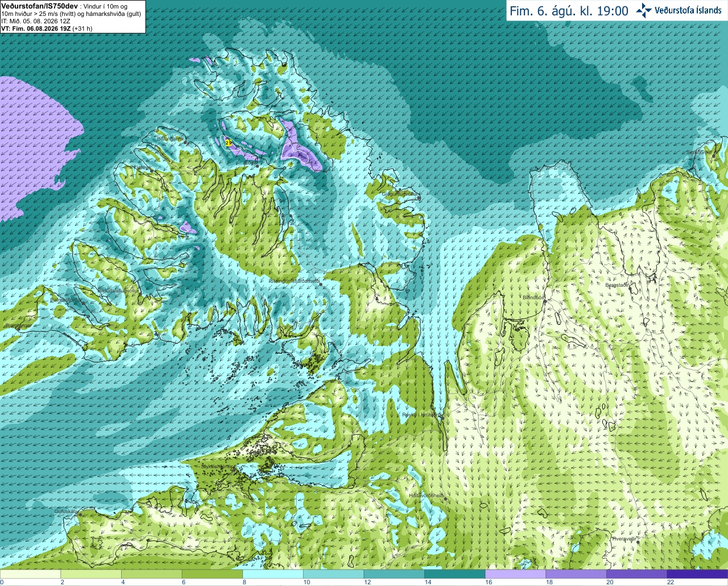Viewport: 728px width, 586px height.
Task: Click the dark purple 22 m/s legend swatch
Action: 697,574
